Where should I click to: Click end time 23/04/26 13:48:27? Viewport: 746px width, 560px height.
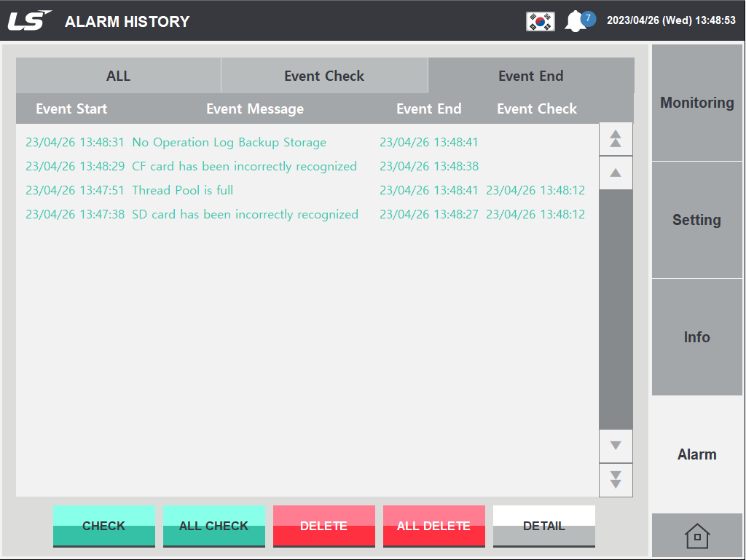(x=429, y=214)
